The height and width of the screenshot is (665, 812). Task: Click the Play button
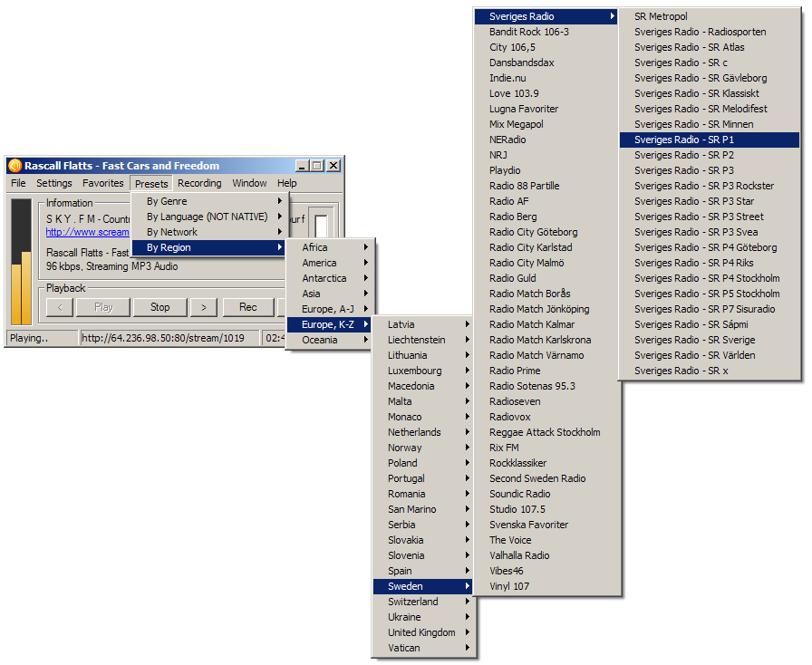[103, 308]
